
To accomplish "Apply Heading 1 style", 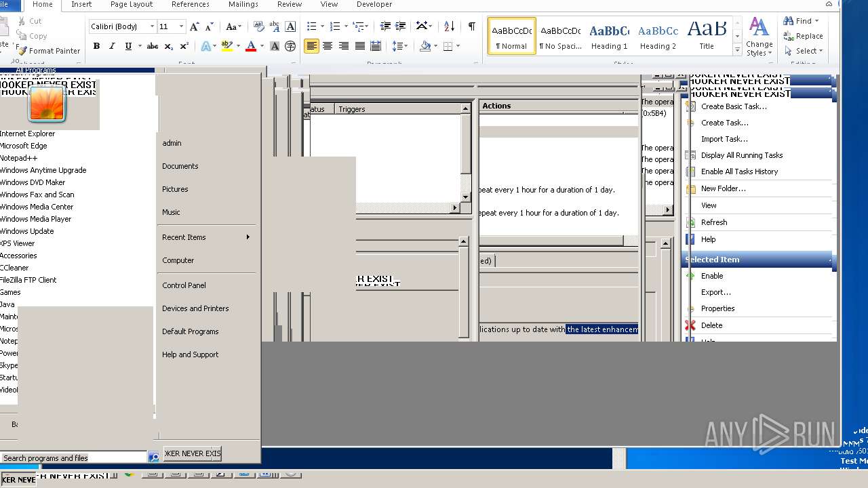I will tap(609, 36).
